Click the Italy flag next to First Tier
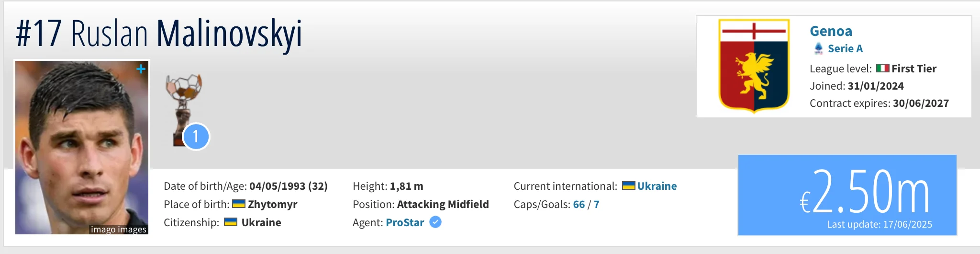The image size is (980, 254). click(882, 69)
